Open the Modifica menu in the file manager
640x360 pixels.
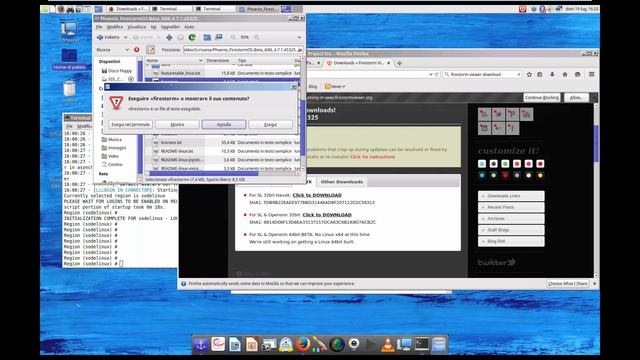tap(115, 27)
